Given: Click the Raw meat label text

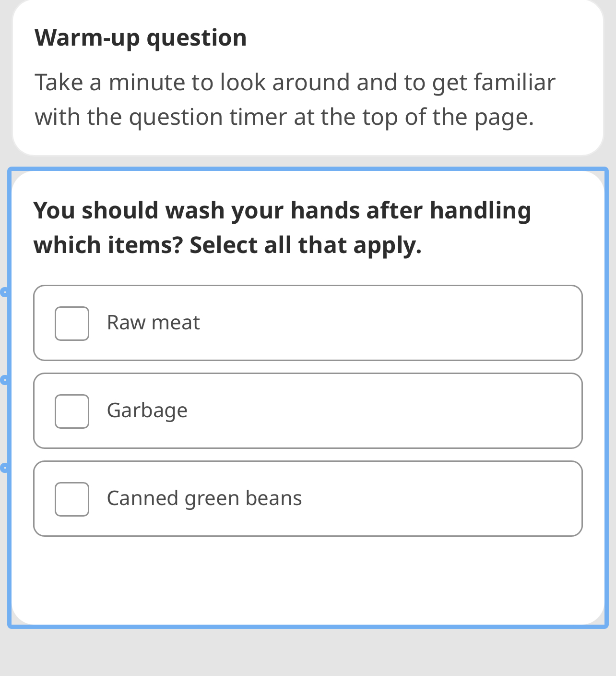Looking at the screenshot, I should pyautogui.click(x=154, y=322).
